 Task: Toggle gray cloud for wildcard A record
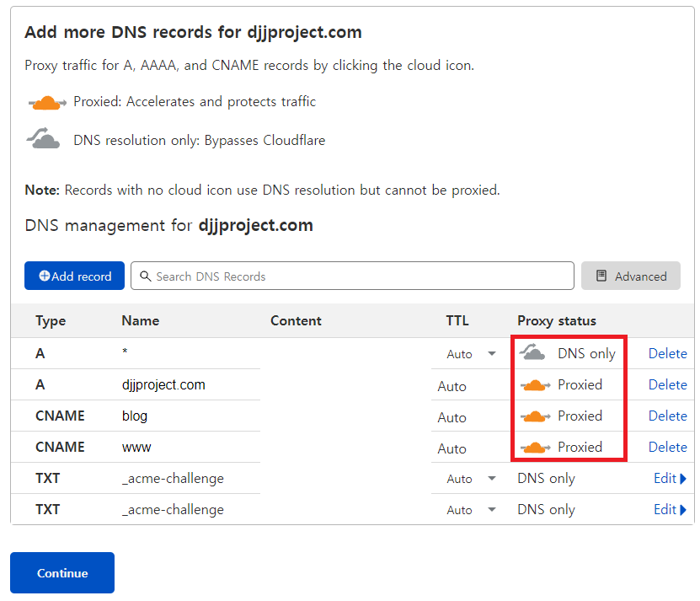(532, 352)
